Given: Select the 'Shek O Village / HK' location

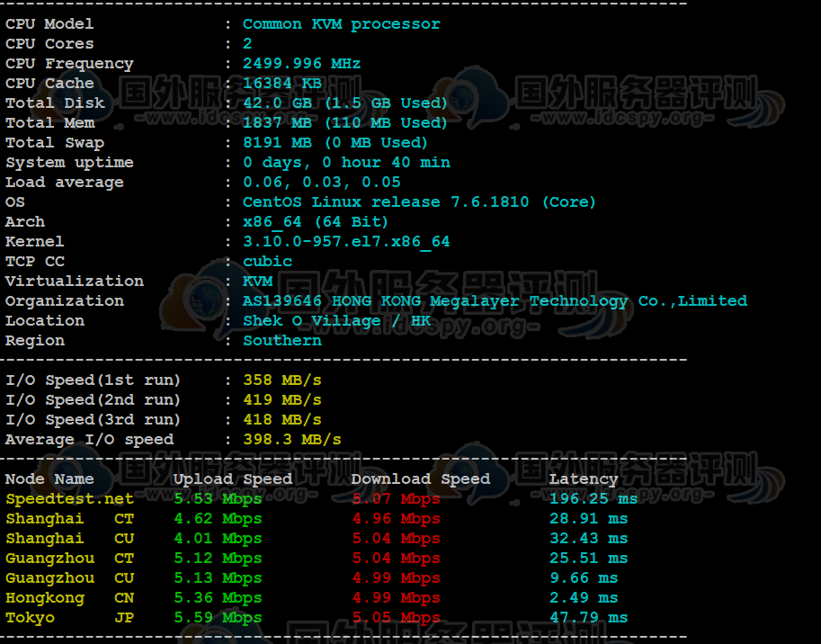Looking at the screenshot, I should point(336,321).
